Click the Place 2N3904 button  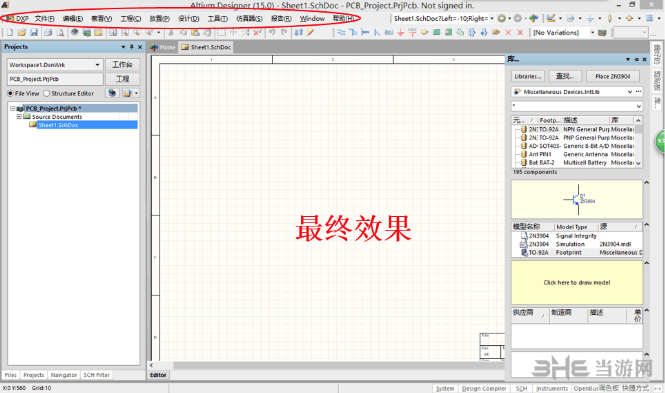coord(612,76)
